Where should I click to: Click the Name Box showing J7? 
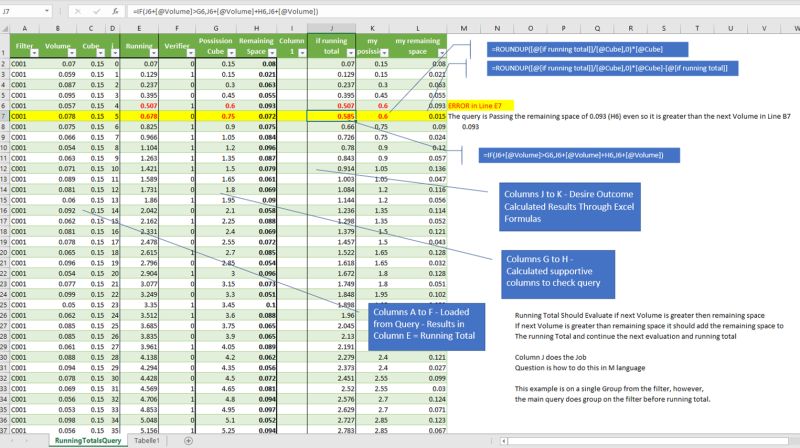[x=21, y=11]
